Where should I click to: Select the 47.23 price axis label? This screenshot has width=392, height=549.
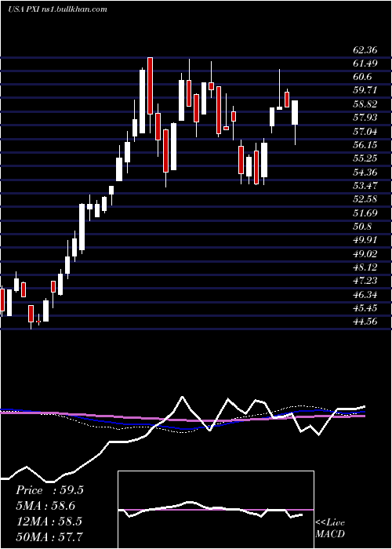point(365,281)
